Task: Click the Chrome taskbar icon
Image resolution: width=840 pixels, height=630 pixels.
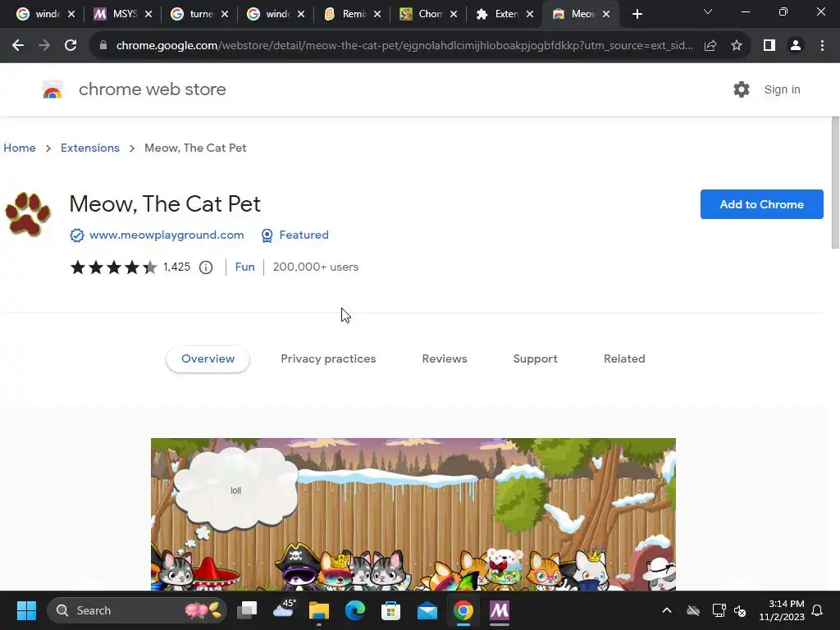Action: 463,610
